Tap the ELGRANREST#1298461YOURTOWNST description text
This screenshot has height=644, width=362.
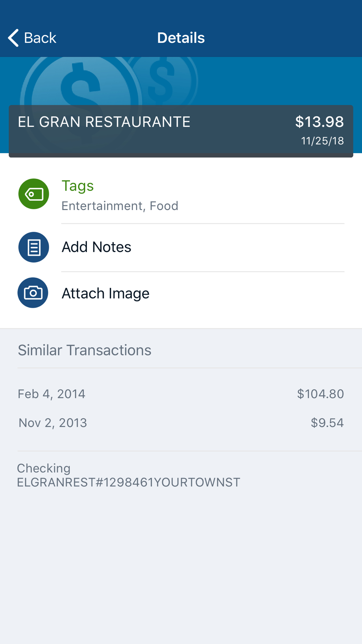tap(129, 482)
